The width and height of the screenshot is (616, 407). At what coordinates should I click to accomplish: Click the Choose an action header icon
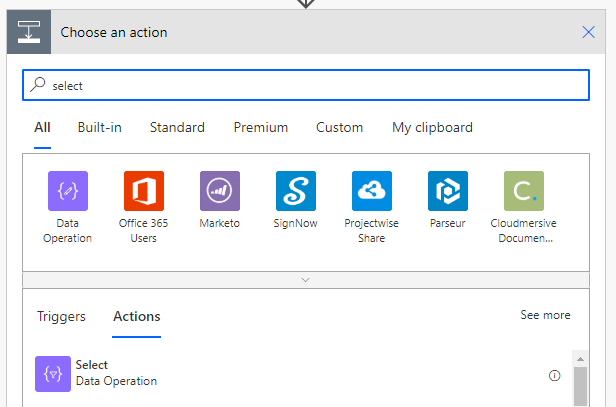tap(29, 32)
